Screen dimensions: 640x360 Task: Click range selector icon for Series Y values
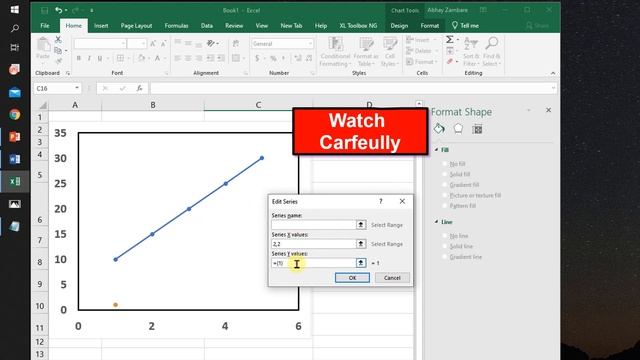pos(361,263)
